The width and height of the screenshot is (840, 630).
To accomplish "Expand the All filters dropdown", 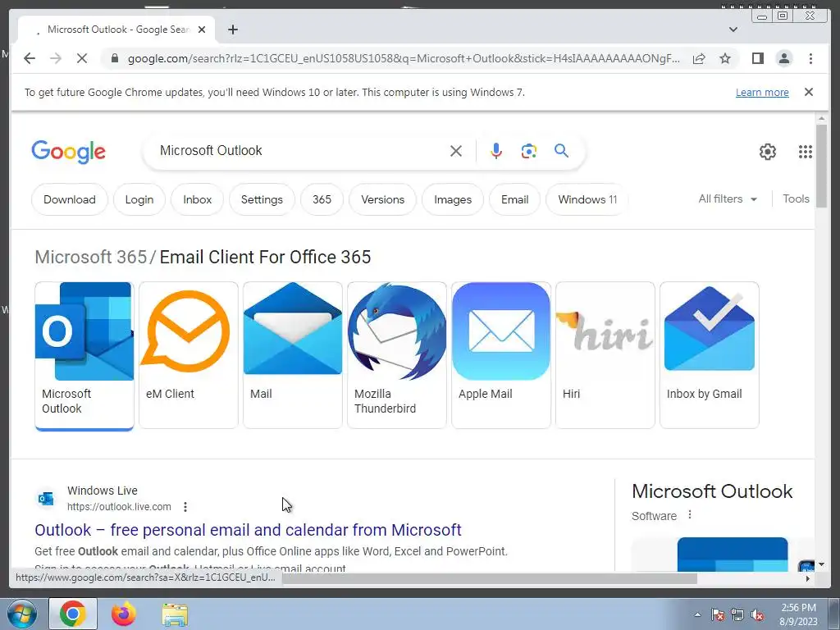I will click(x=728, y=199).
